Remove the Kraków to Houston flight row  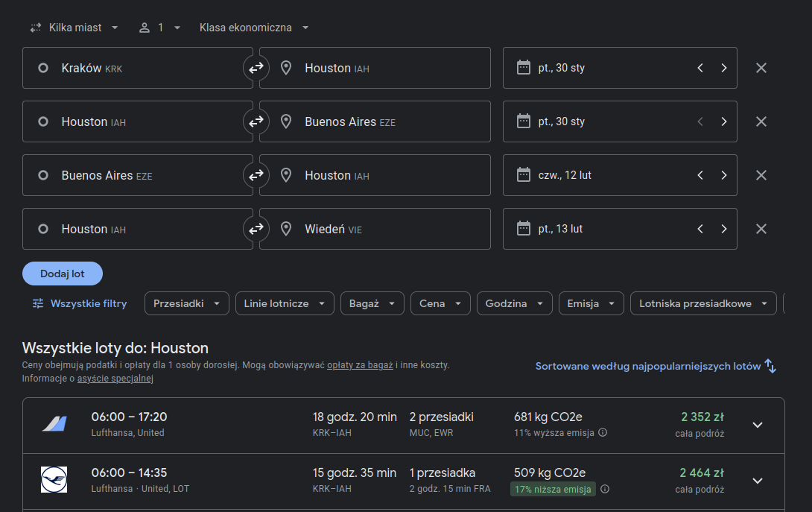761,68
